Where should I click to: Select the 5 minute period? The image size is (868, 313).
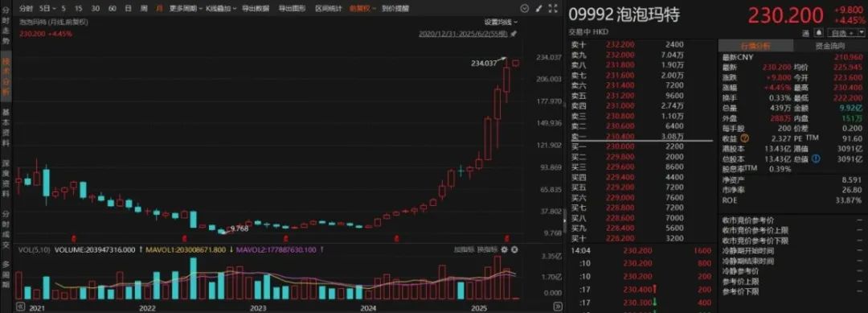[63, 9]
